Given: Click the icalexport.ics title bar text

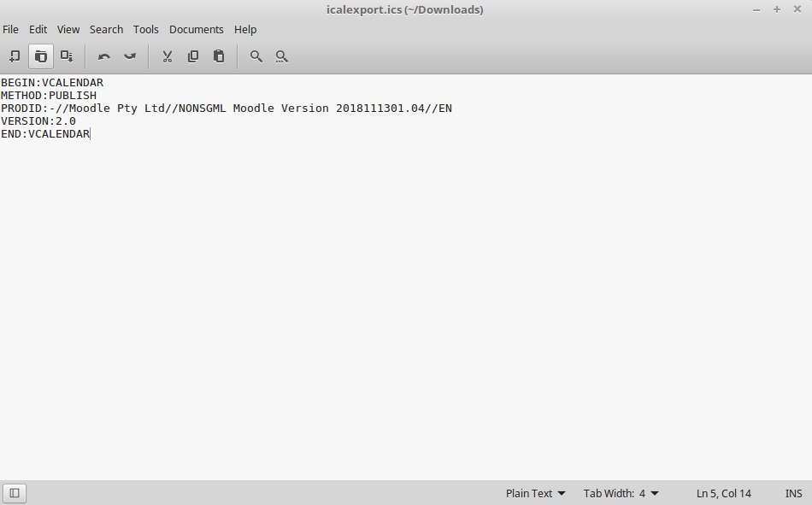Looking at the screenshot, I should tap(404, 10).
